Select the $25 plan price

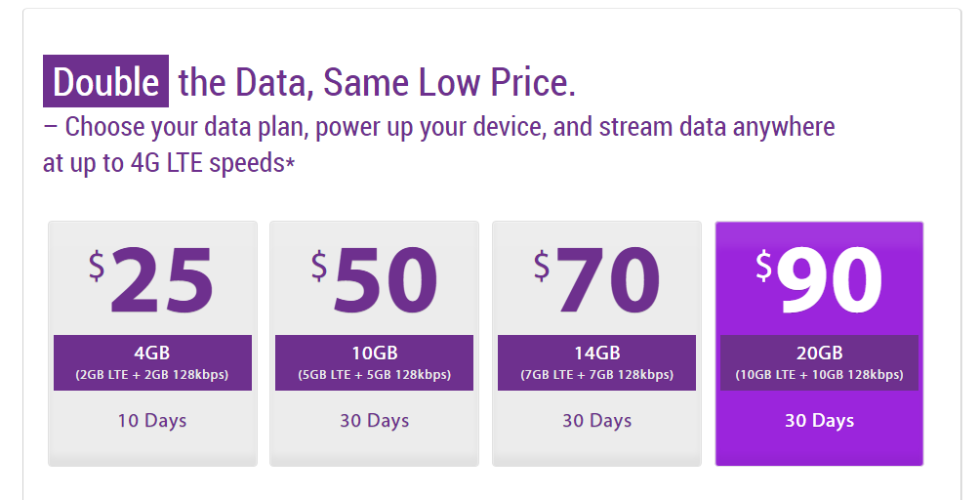[x=152, y=280]
